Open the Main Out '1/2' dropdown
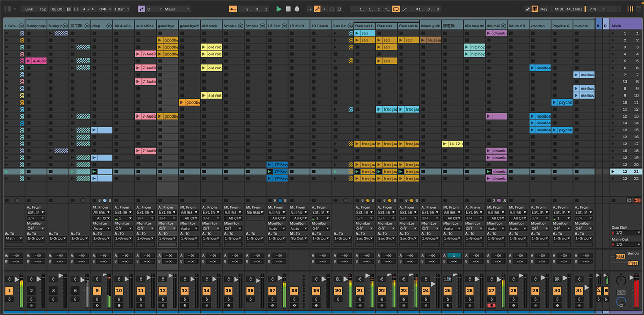The width and height of the screenshot is (644, 315). tap(626, 245)
